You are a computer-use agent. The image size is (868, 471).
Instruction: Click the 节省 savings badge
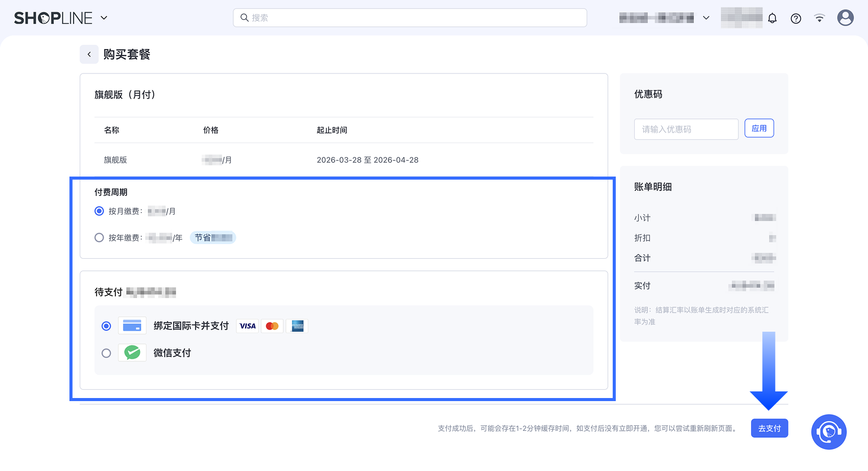[x=212, y=237]
